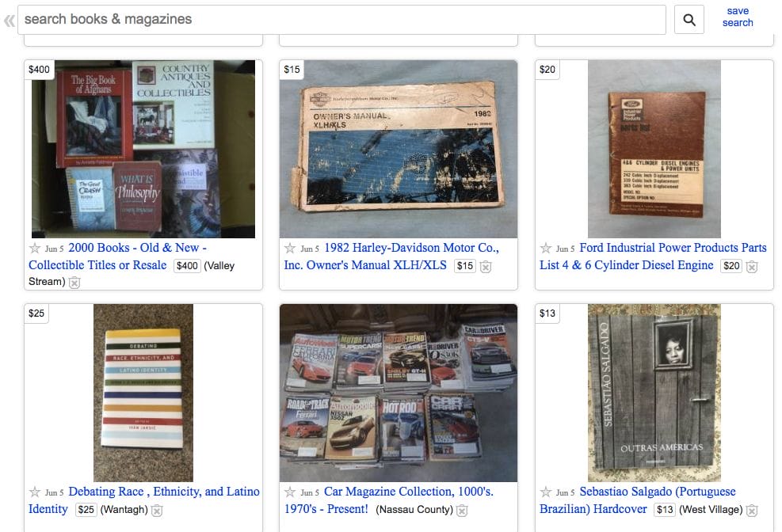
Task: Click the save search link
Action: pyautogui.click(x=738, y=17)
